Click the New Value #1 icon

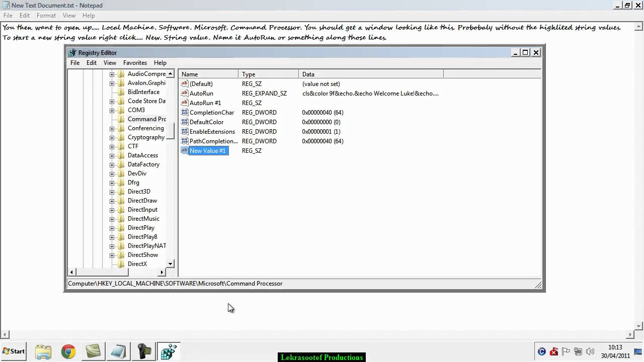[x=185, y=150]
